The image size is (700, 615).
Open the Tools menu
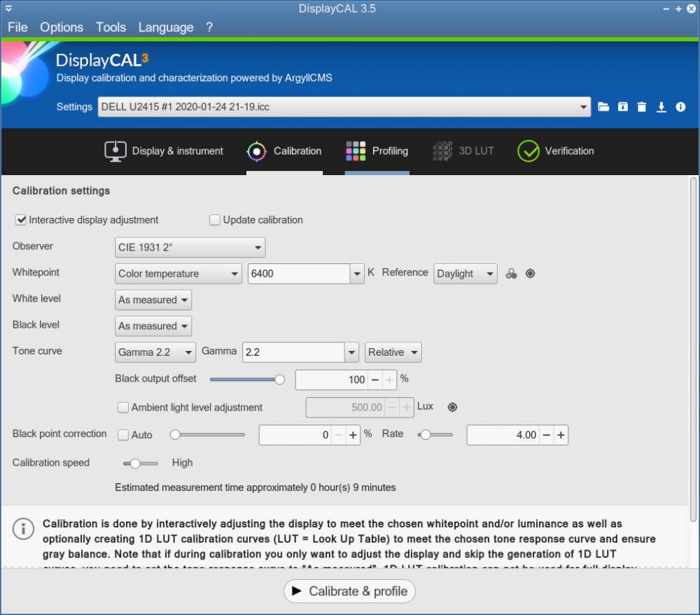(111, 27)
